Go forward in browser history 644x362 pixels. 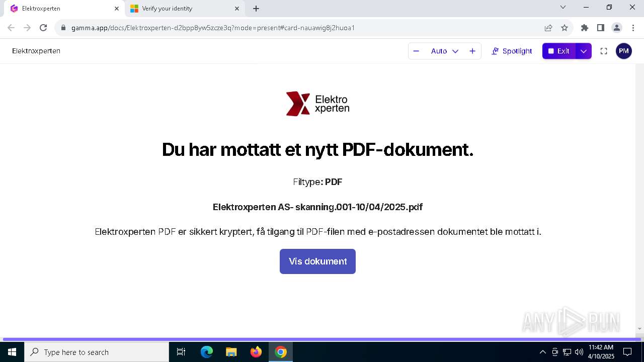tap(27, 28)
